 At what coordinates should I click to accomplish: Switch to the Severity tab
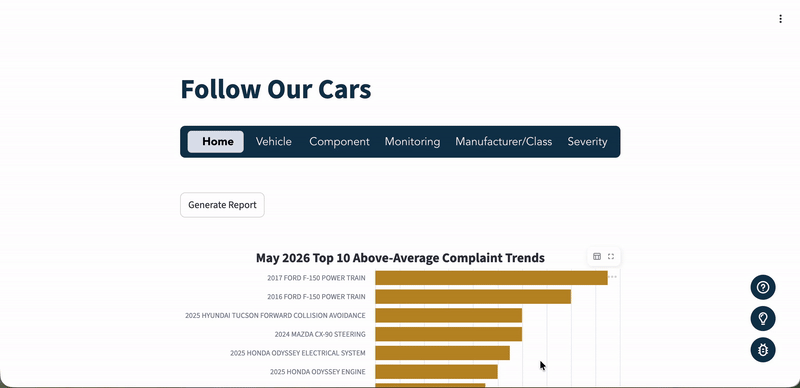pos(587,142)
